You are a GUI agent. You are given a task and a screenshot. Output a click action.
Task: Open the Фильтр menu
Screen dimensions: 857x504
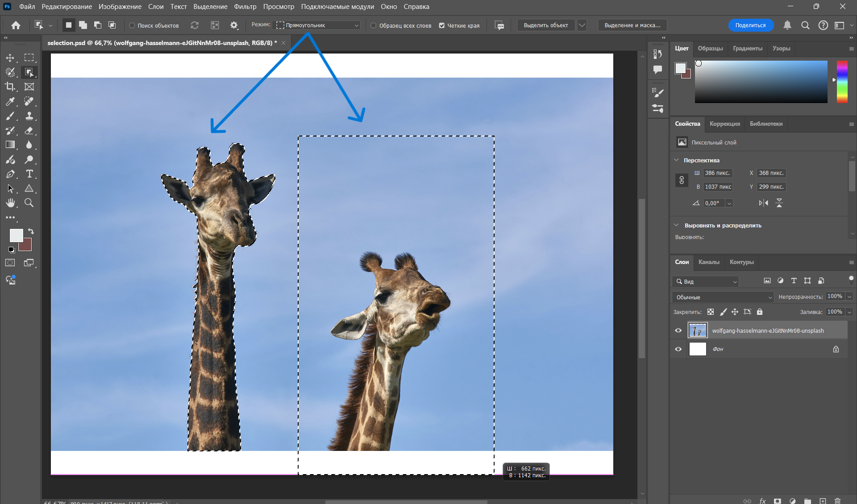(x=245, y=7)
